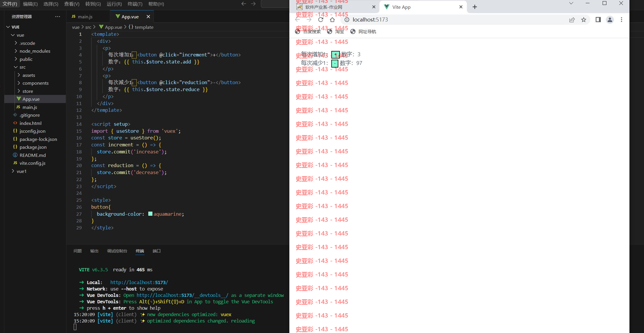The height and width of the screenshot is (333, 644).
Task: Switch to Output (输出) panel tab
Action: click(94, 251)
